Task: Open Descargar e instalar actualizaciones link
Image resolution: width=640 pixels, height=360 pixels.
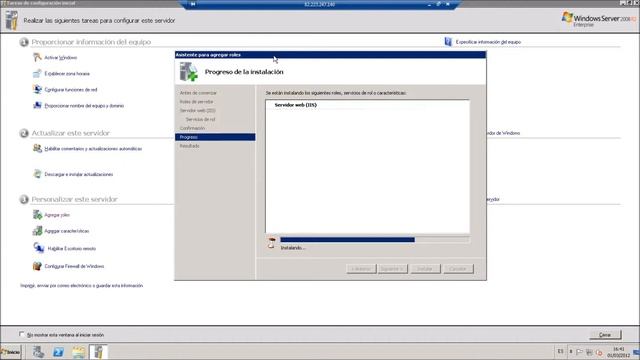Action: (x=78, y=174)
